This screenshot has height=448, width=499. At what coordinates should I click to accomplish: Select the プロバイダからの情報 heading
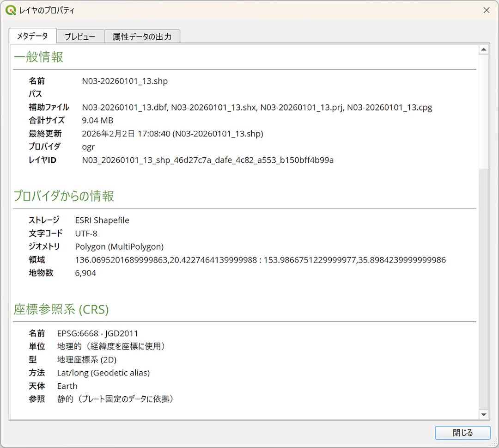tap(64, 196)
